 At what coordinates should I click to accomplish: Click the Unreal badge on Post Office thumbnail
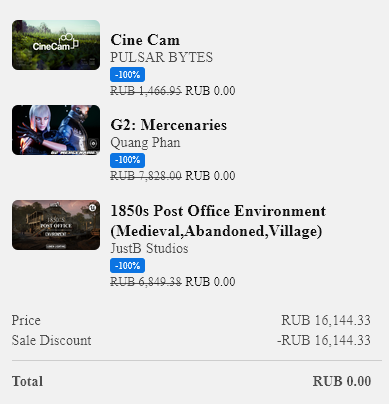click(93, 208)
